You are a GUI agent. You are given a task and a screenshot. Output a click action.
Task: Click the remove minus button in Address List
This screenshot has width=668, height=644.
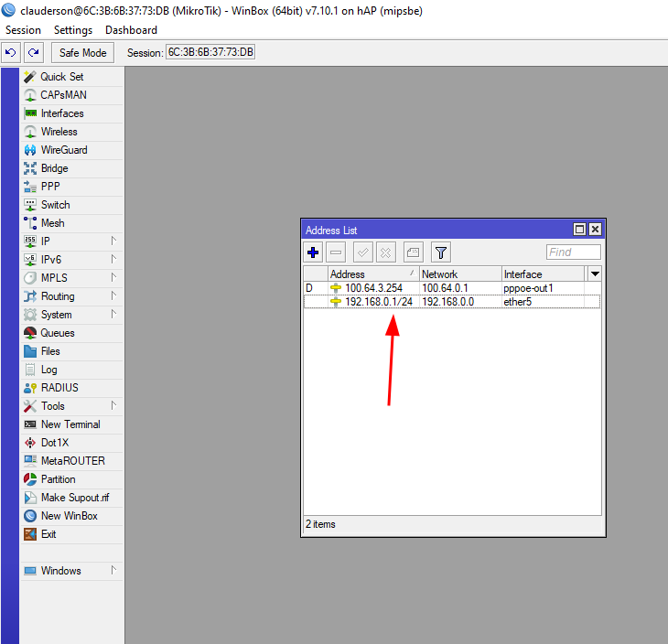coord(336,252)
